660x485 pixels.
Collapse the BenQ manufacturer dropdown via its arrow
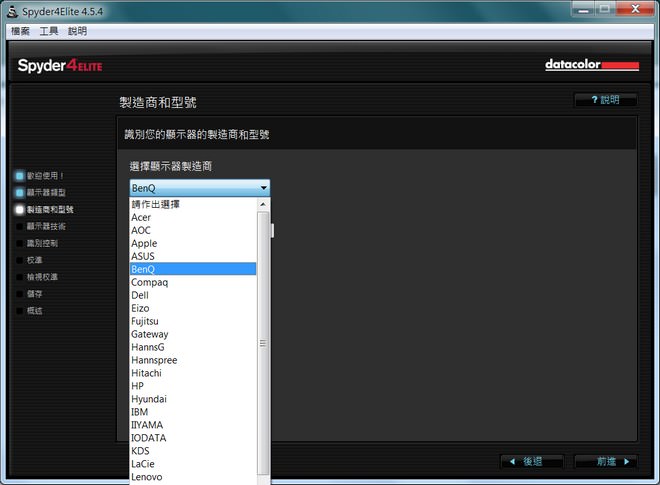263,188
